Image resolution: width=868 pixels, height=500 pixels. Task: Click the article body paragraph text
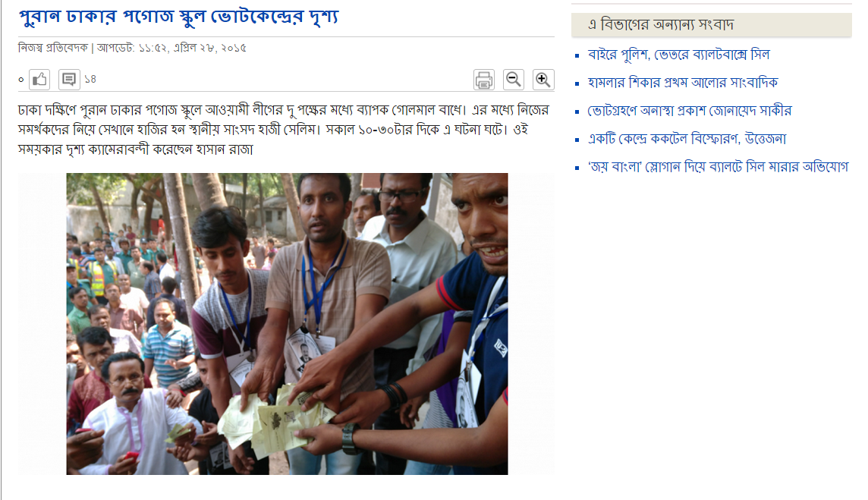point(284,131)
